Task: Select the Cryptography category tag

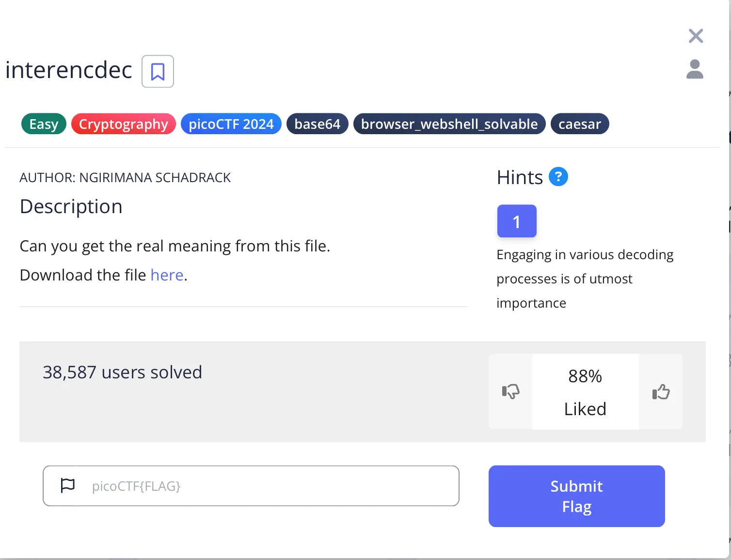Action: coord(124,124)
